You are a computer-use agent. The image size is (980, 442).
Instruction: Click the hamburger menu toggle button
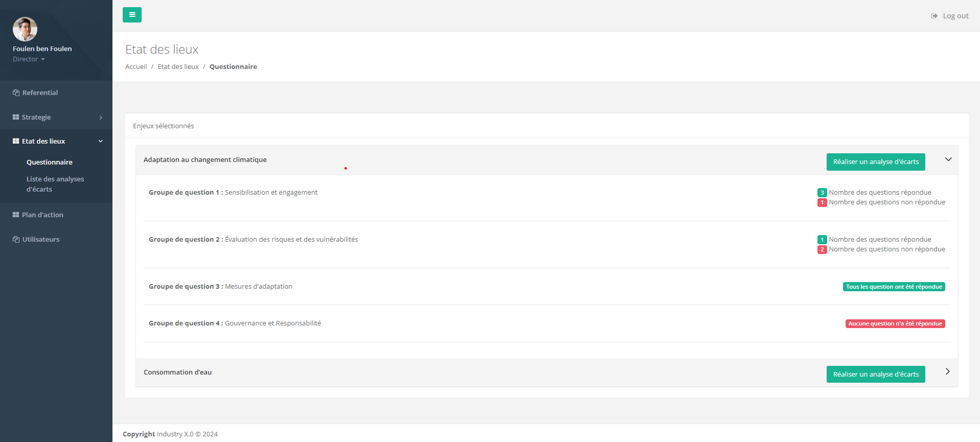point(132,15)
